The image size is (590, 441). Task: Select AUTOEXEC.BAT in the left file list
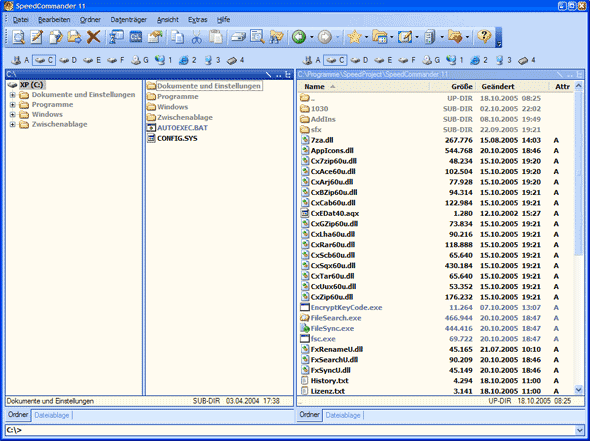point(178,128)
